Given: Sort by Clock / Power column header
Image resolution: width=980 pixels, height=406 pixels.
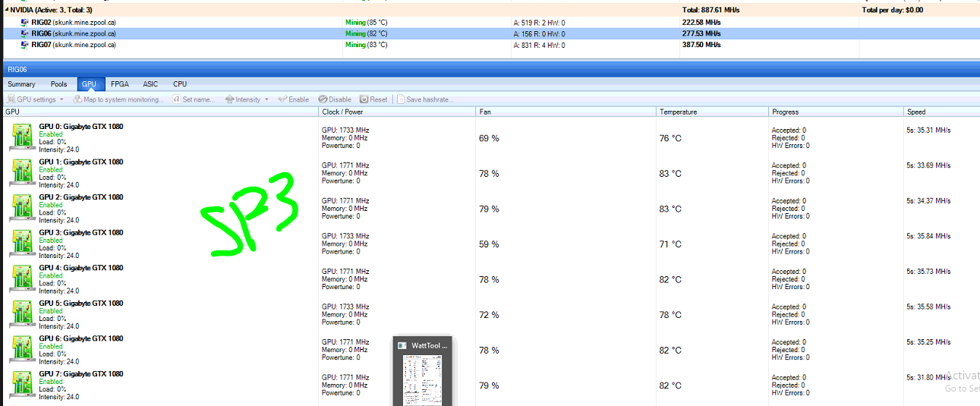Looking at the screenshot, I should [x=398, y=112].
